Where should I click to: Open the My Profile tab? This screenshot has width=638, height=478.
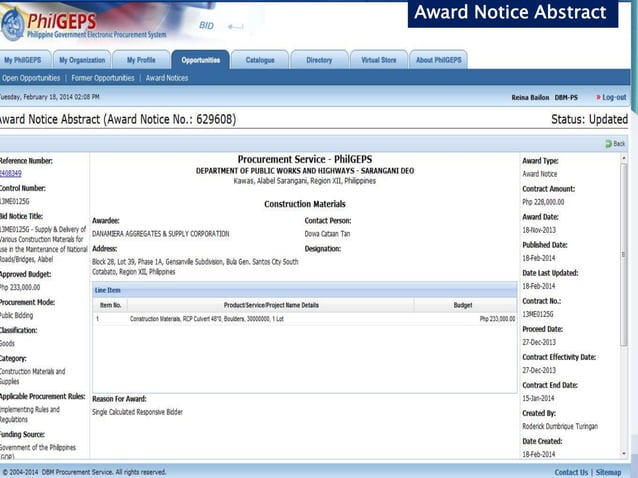tap(140, 60)
